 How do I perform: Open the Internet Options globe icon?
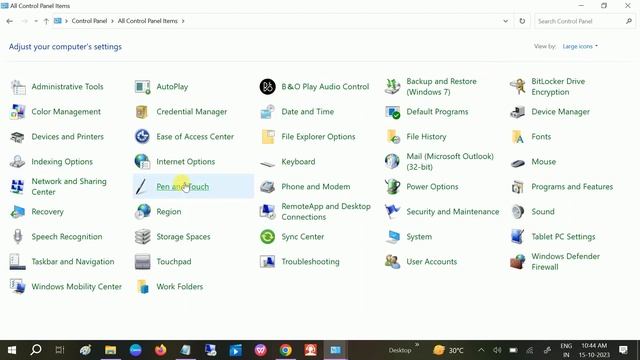coord(142,162)
